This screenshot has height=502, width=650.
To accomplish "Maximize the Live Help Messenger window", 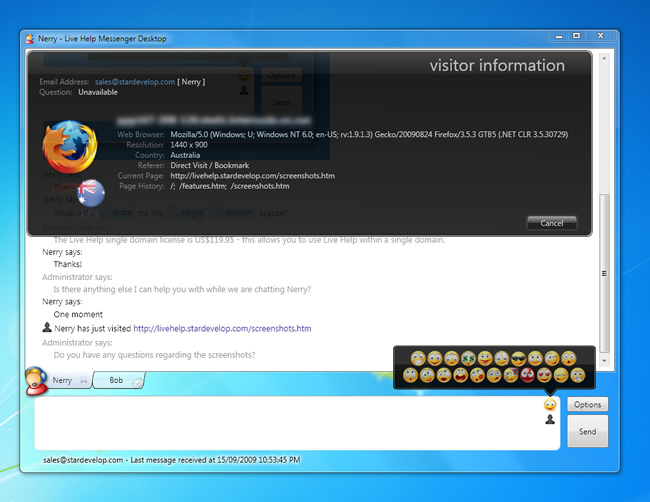I will click(577, 36).
